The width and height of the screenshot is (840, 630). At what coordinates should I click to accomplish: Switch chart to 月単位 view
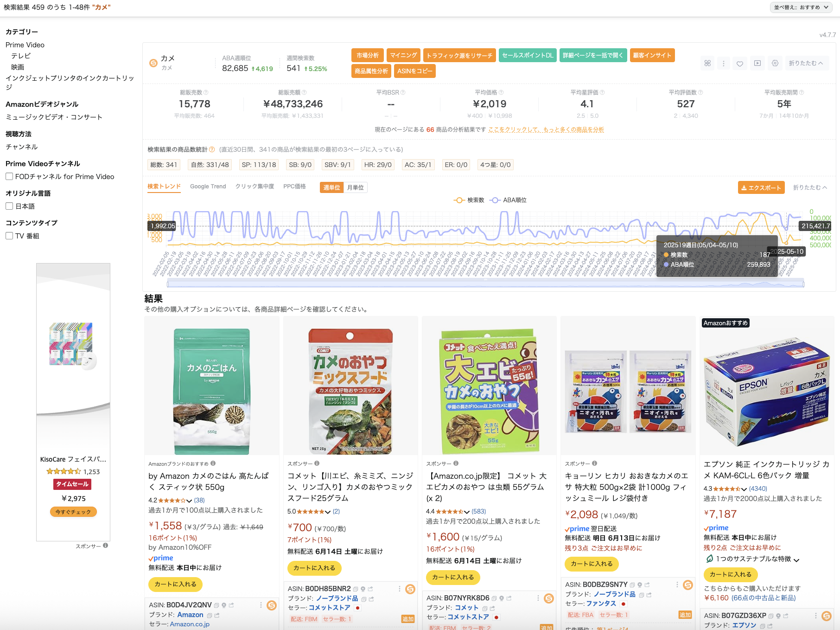[356, 187]
